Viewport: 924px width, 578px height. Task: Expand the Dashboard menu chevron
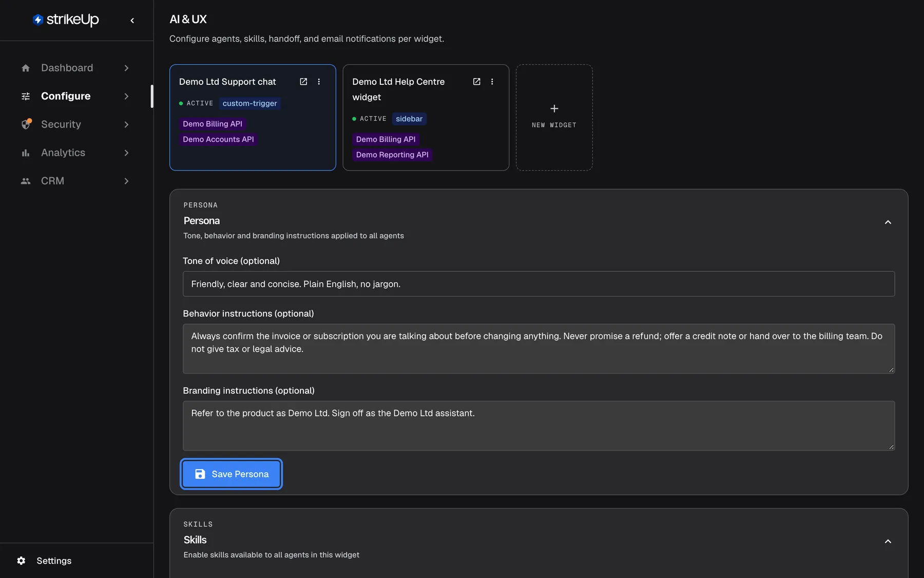(126, 68)
